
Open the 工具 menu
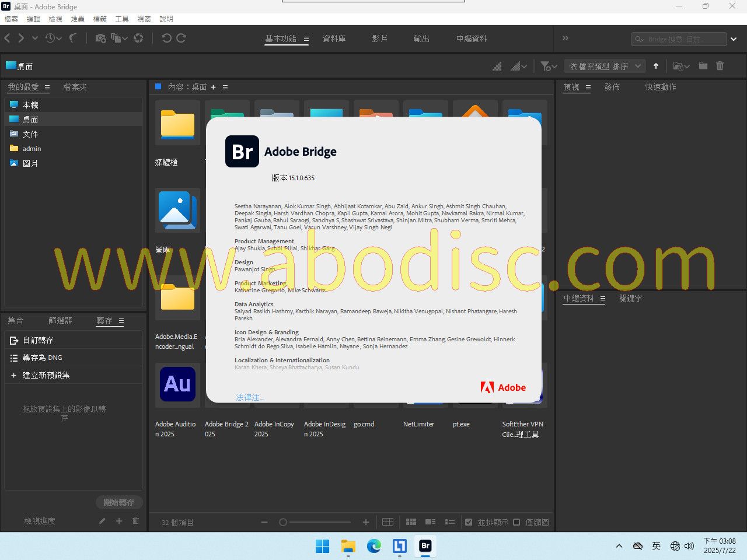[122, 19]
